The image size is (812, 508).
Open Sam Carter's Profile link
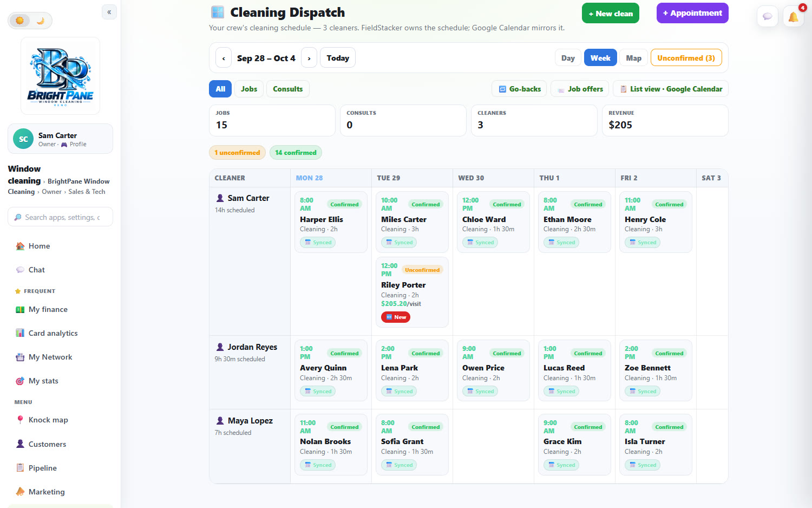tap(74, 145)
